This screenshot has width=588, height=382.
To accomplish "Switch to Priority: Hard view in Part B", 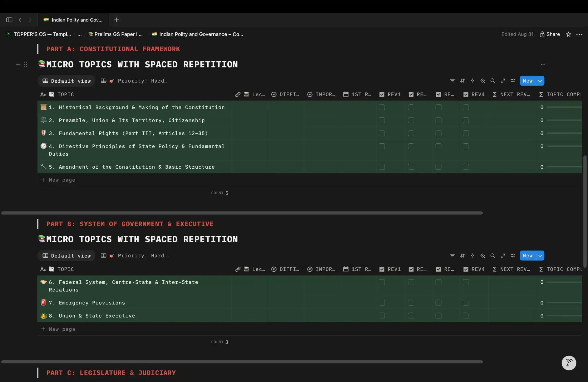I will tap(134, 256).
